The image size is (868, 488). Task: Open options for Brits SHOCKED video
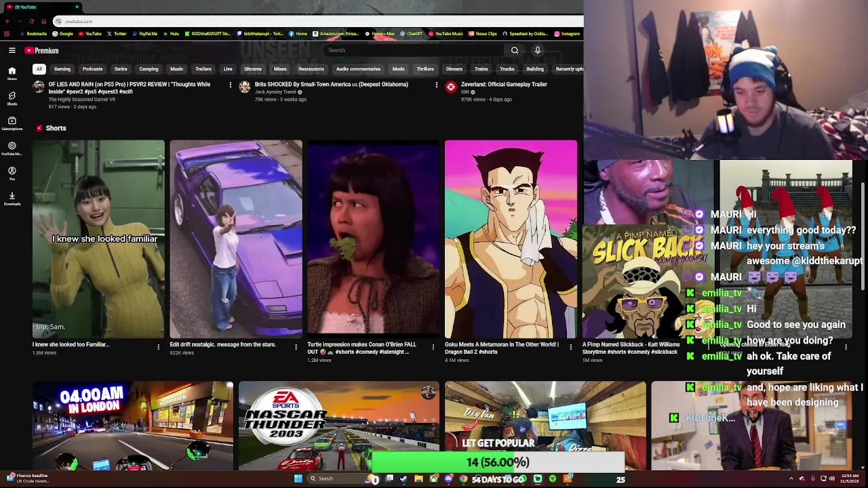pos(436,85)
